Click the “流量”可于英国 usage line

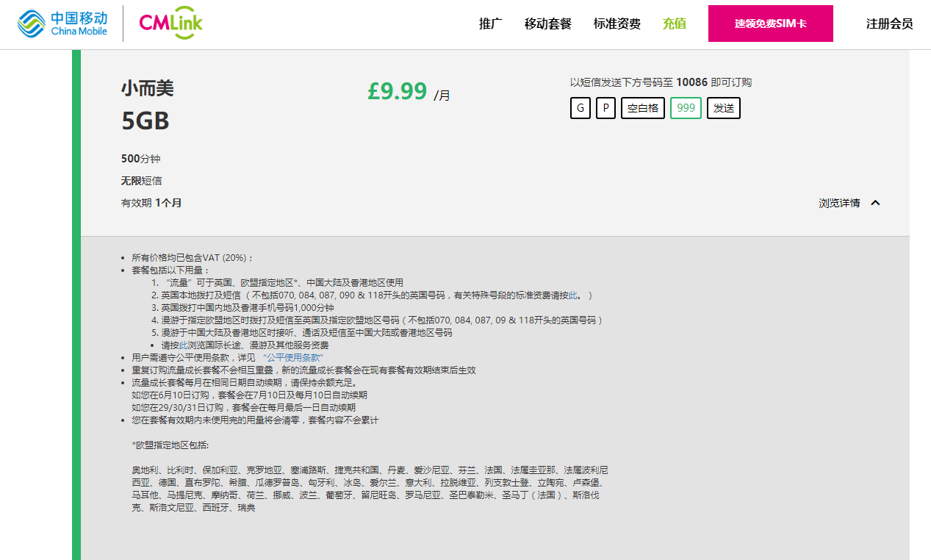tap(282, 282)
